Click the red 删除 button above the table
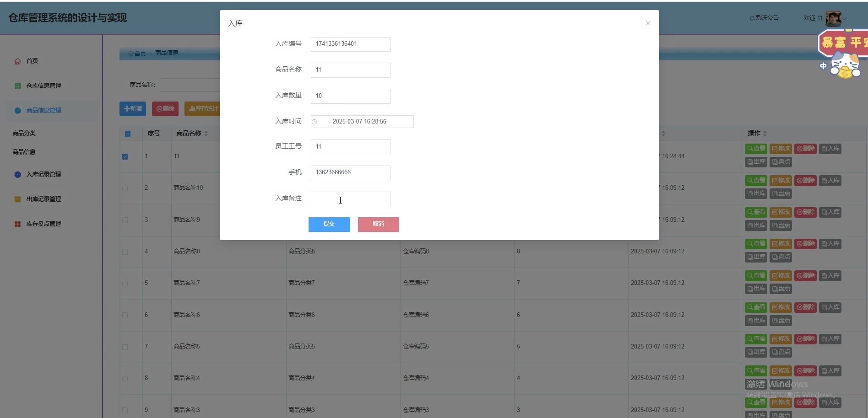Image resolution: width=868 pixels, height=418 pixels. click(165, 109)
